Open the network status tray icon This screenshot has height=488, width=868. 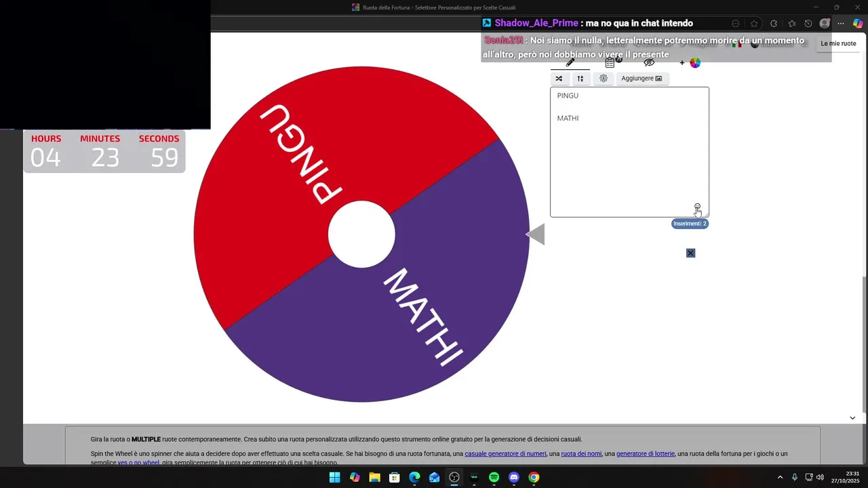tap(809, 477)
